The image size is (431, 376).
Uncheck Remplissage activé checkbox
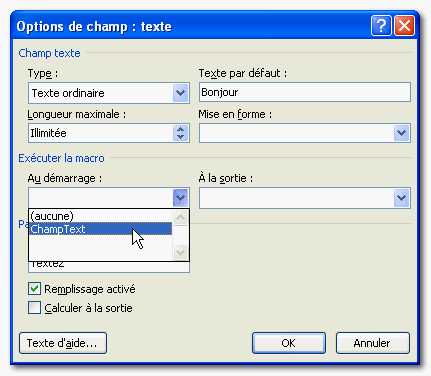34,289
